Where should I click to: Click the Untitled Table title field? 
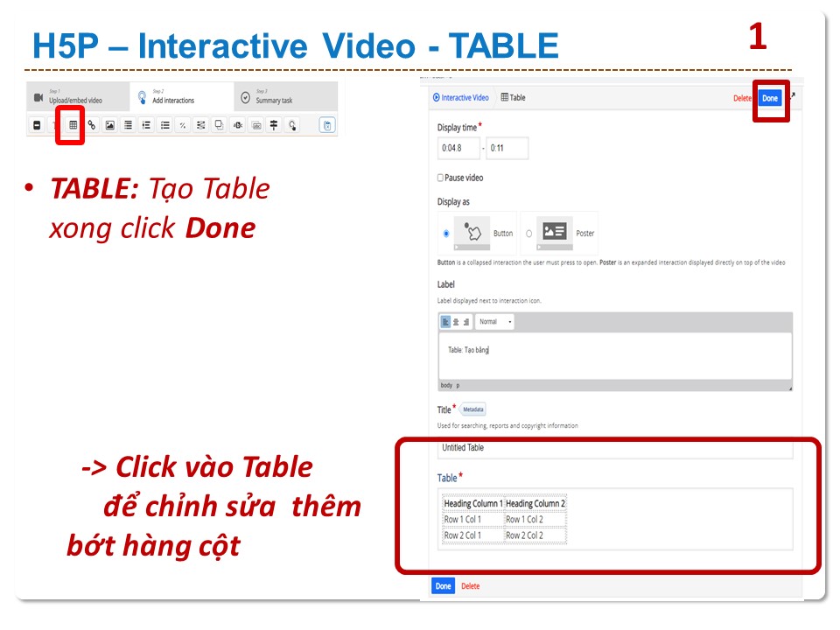[x=614, y=448]
